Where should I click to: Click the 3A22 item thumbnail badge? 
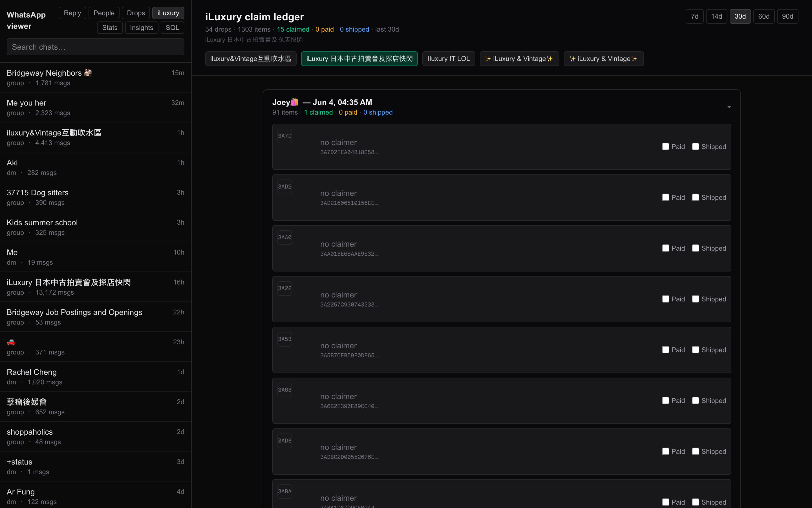pyautogui.click(x=284, y=288)
